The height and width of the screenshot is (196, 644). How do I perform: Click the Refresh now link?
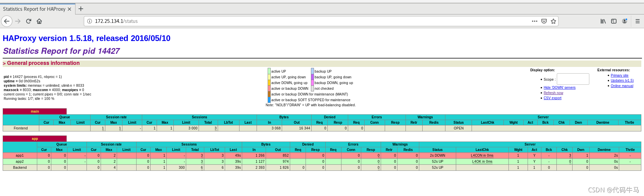pos(553,93)
